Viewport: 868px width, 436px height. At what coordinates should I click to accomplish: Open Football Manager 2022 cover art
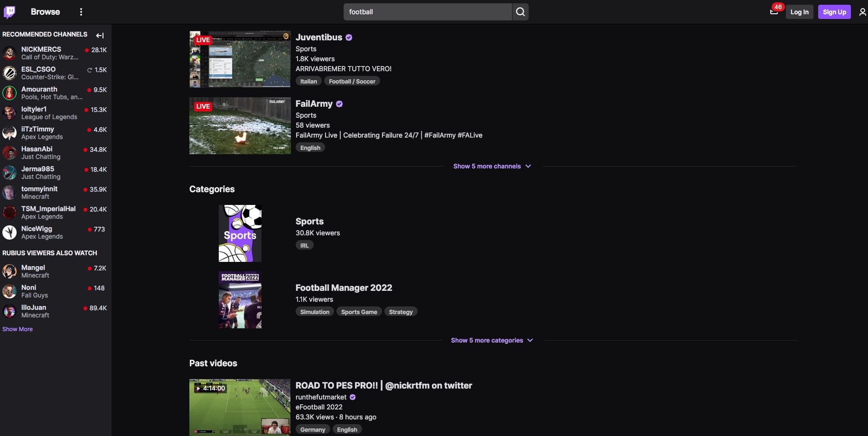(x=240, y=300)
